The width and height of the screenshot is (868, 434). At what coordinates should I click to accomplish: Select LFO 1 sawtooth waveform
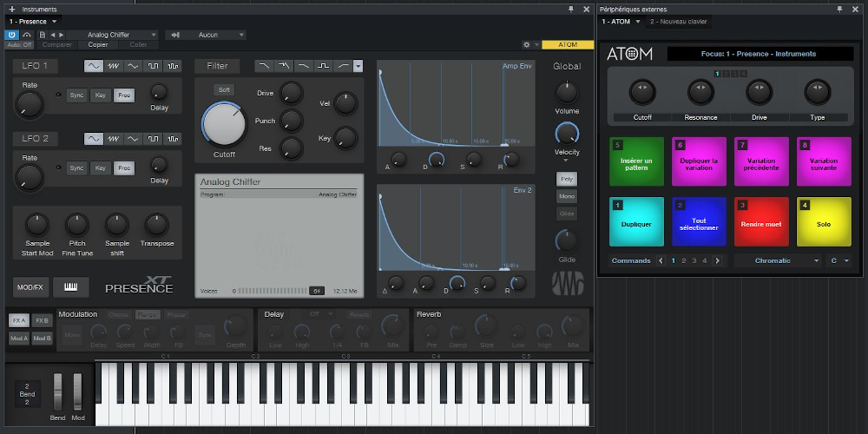point(114,66)
